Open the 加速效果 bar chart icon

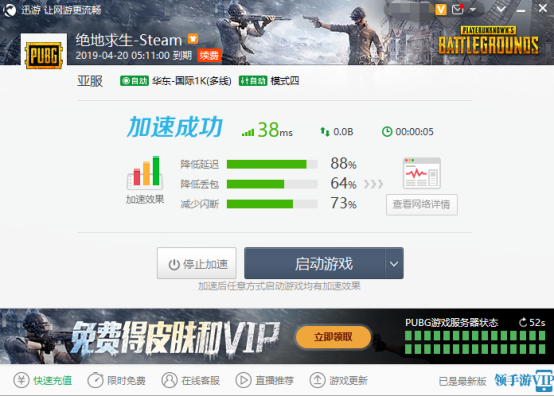pyautogui.click(x=145, y=172)
